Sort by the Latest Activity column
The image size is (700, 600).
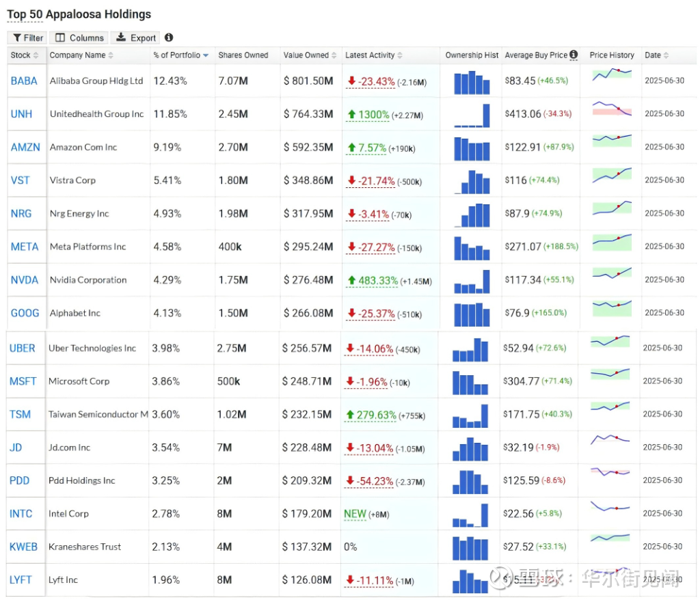click(x=374, y=55)
